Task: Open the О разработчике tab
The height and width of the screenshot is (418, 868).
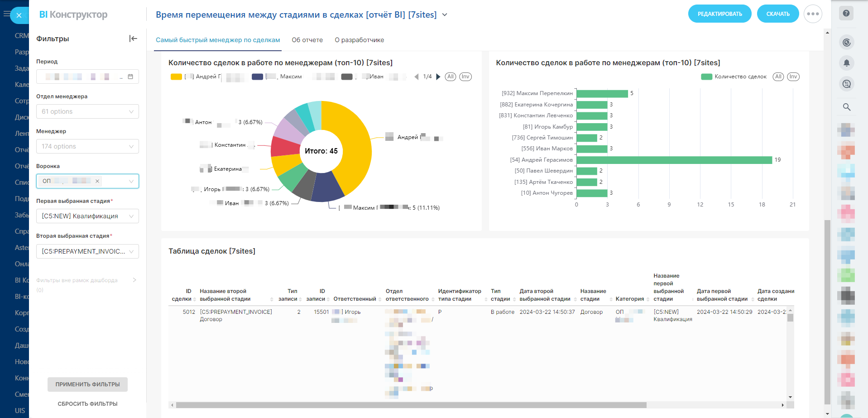Action: [x=359, y=40]
